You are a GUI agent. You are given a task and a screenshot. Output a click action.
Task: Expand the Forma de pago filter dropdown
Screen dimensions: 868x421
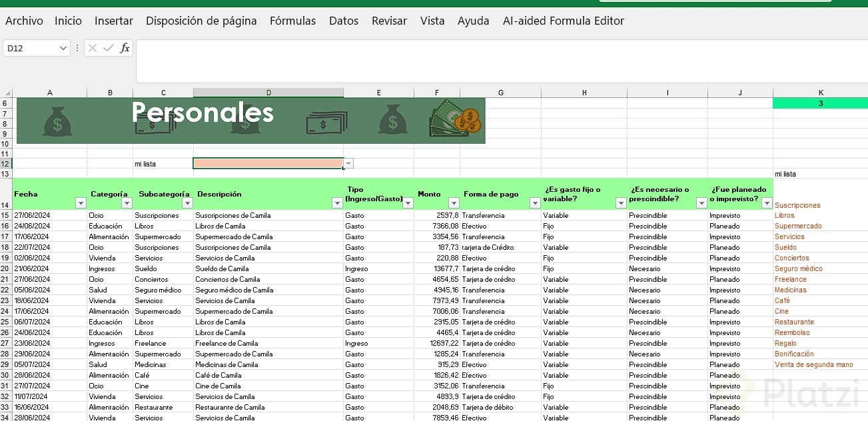point(535,203)
